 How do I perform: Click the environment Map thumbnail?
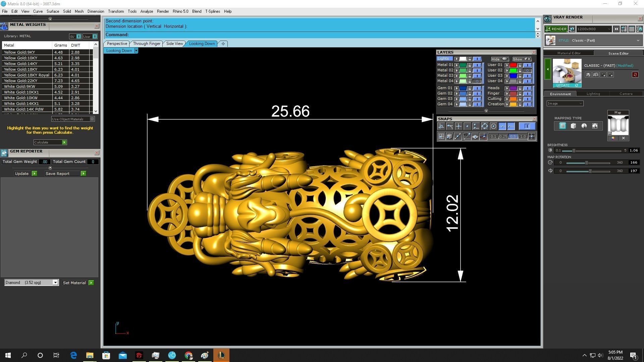[x=618, y=125]
